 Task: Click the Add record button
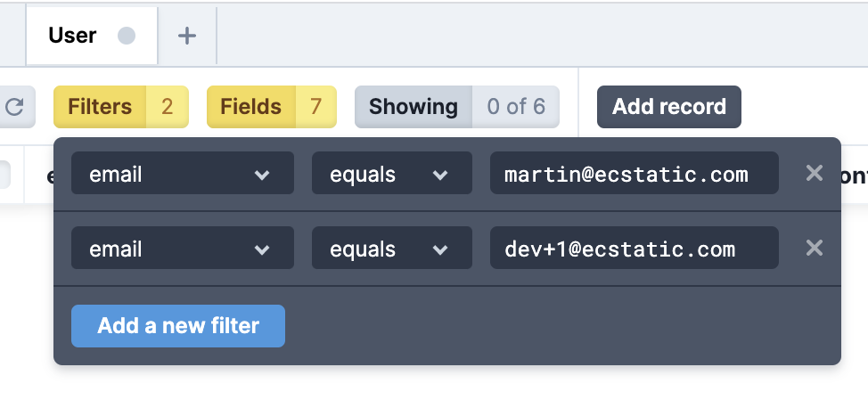(x=668, y=107)
